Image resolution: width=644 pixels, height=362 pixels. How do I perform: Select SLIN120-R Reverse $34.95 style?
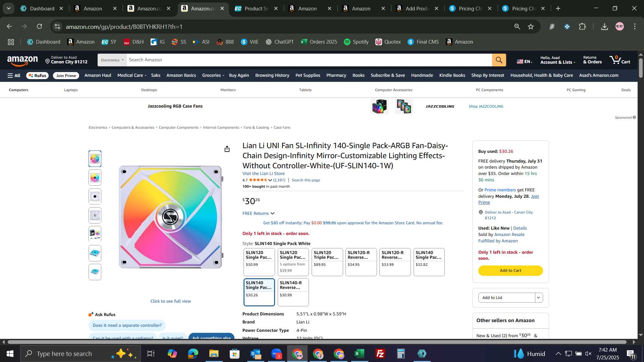[361, 262]
